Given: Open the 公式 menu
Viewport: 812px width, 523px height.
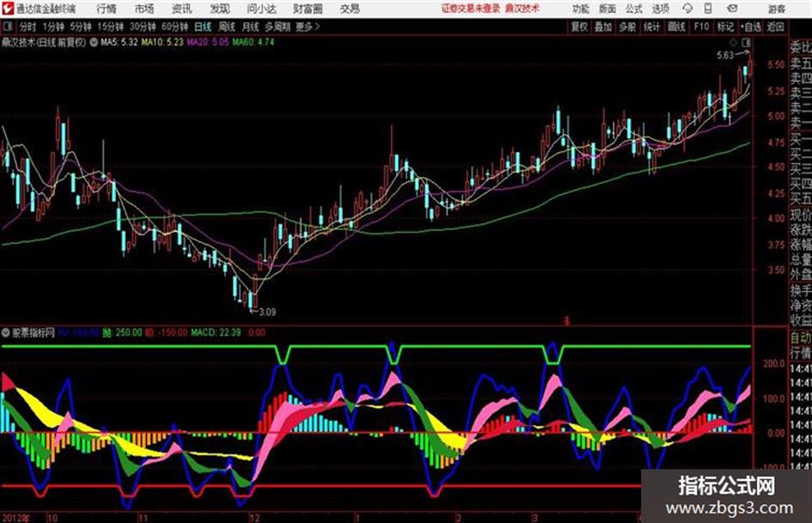Looking at the screenshot, I should coord(634,9).
